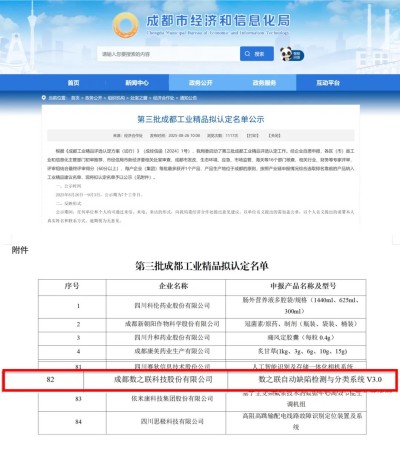The image size is (400, 463).
Task: Click product 炙甘草 with weight list
Action: tap(302, 351)
